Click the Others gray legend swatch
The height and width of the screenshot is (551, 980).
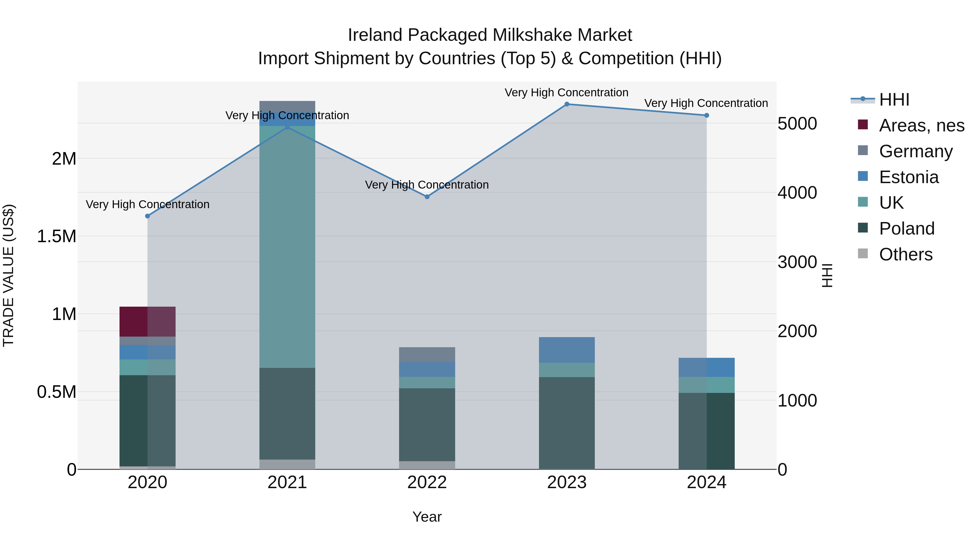click(x=863, y=253)
